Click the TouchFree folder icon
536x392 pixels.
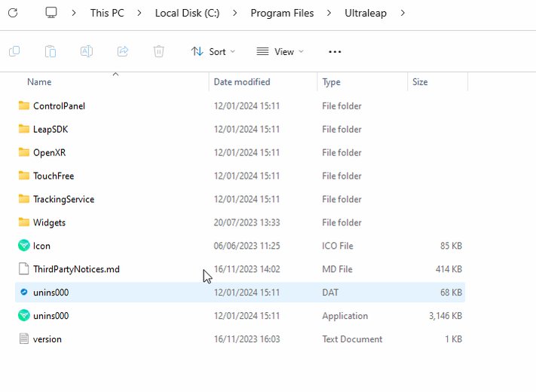tap(24, 176)
